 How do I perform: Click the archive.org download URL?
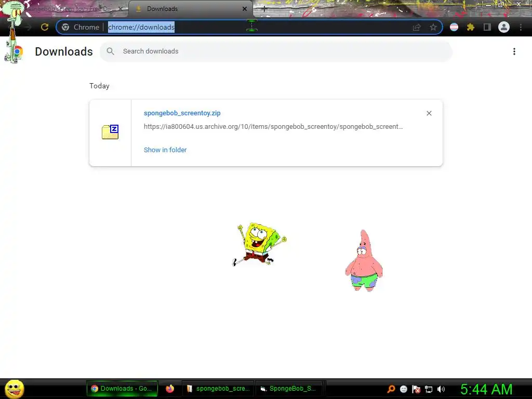(273, 127)
